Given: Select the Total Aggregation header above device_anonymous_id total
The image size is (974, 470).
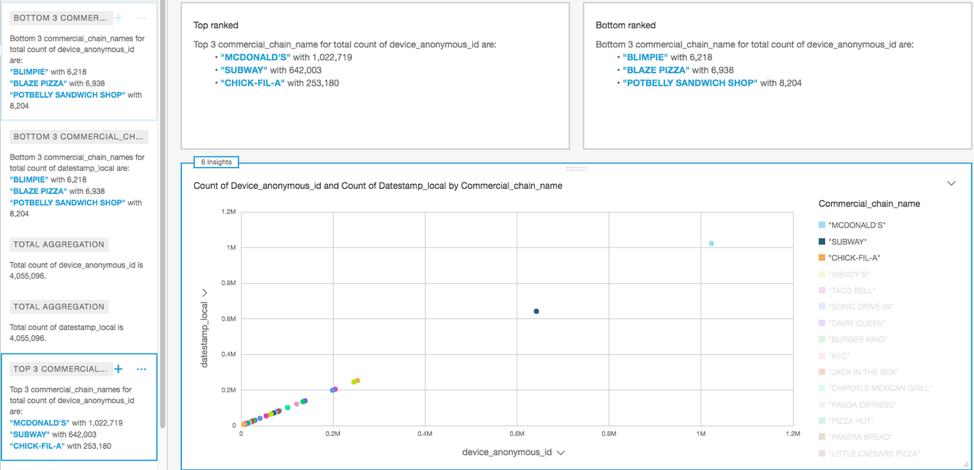Looking at the screenshot, I should pyautogui.click(x=59, y=244).
